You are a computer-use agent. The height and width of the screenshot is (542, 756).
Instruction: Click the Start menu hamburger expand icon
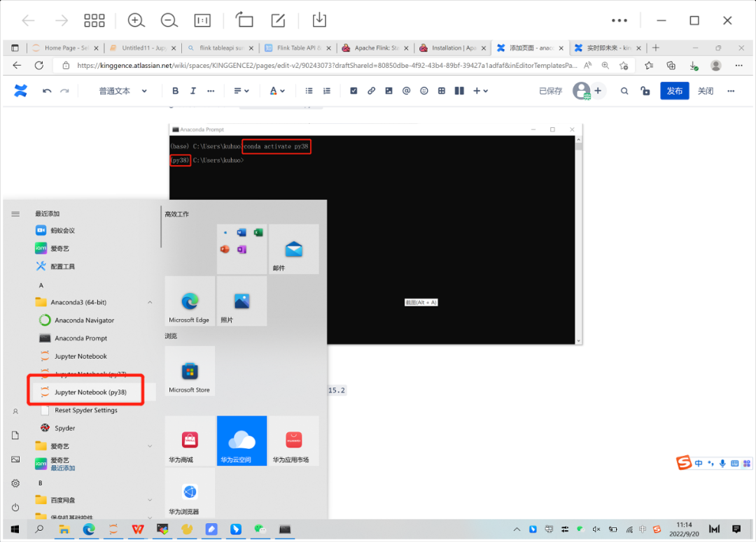(15, 214)
